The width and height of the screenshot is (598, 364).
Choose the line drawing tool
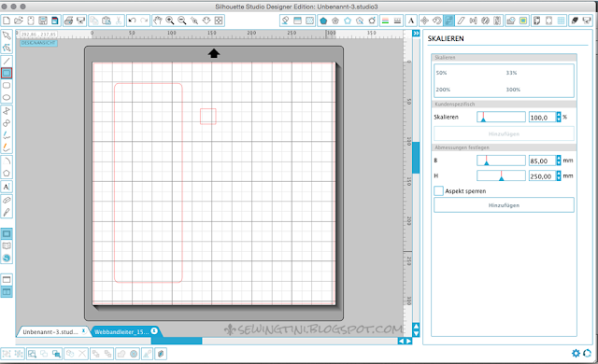[7, 61]
